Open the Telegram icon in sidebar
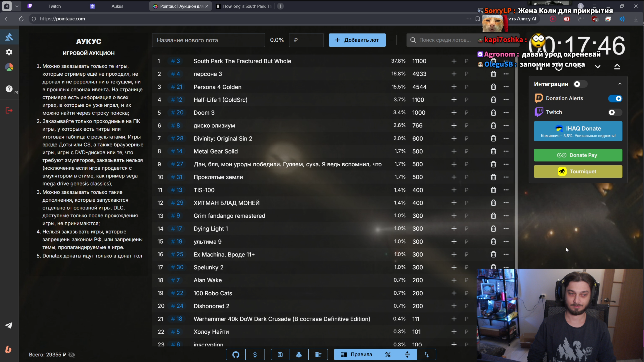This screenshot has width=644, height=362. (x=9, y=325)
